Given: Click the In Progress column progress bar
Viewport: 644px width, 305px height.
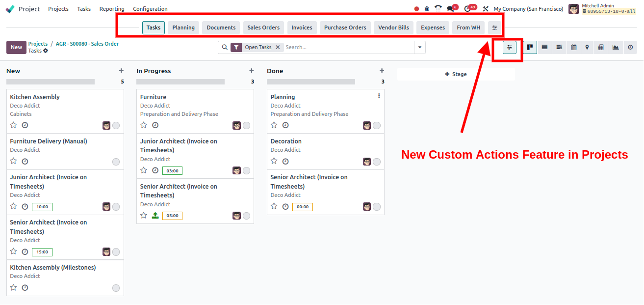Looking at the screenshot, I should click(x=180, y=82).
